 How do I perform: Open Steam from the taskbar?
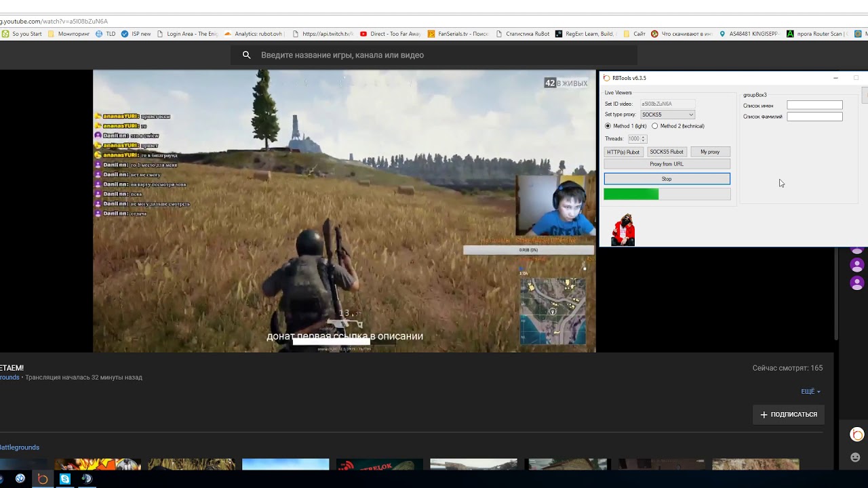[x=87, y=479]
